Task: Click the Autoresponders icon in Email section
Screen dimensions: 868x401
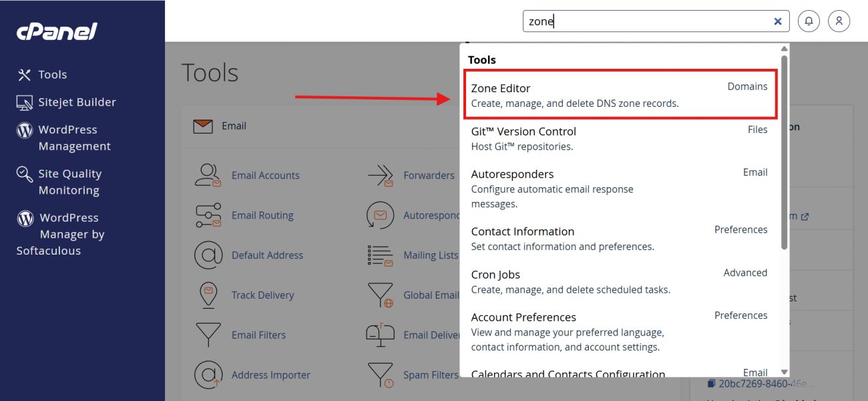Action: [380, 215]
